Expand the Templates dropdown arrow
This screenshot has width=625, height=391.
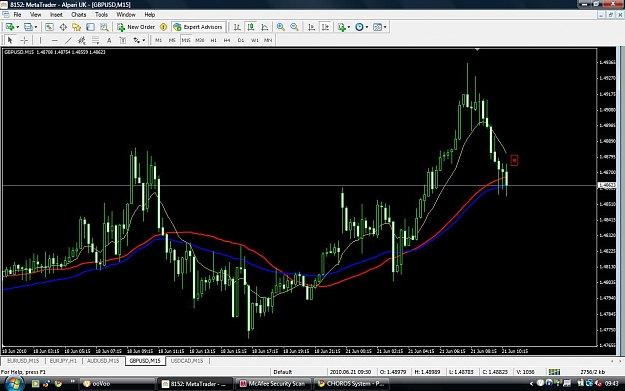click(x=385, y=27)
